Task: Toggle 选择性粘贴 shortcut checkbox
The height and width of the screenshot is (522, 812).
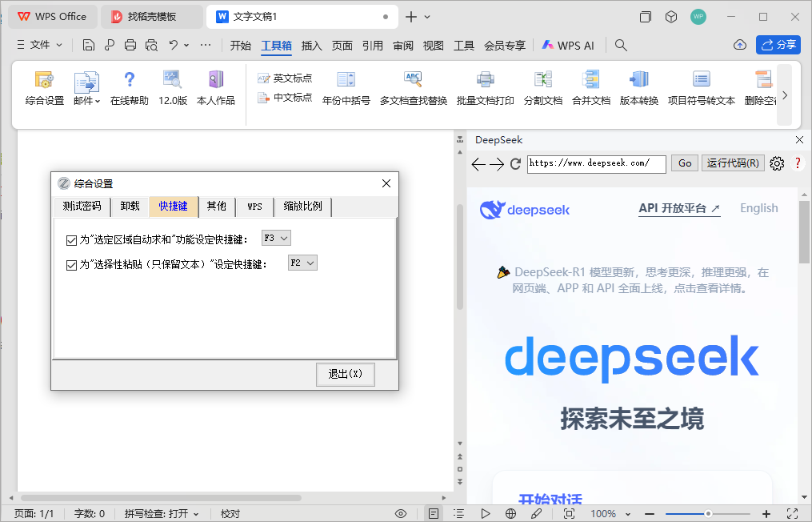Action: tap(71, 266)
